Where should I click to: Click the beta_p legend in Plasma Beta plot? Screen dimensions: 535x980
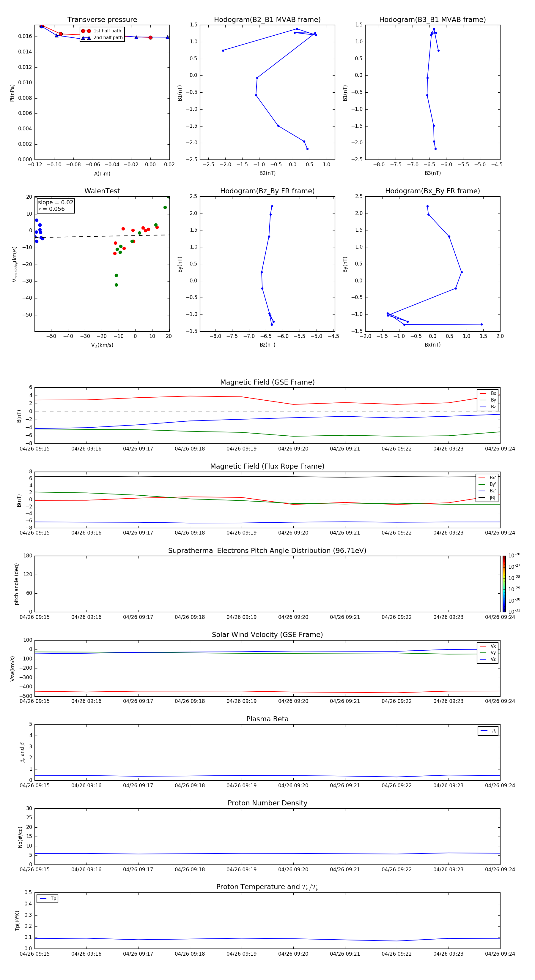(x=488, y=731)
